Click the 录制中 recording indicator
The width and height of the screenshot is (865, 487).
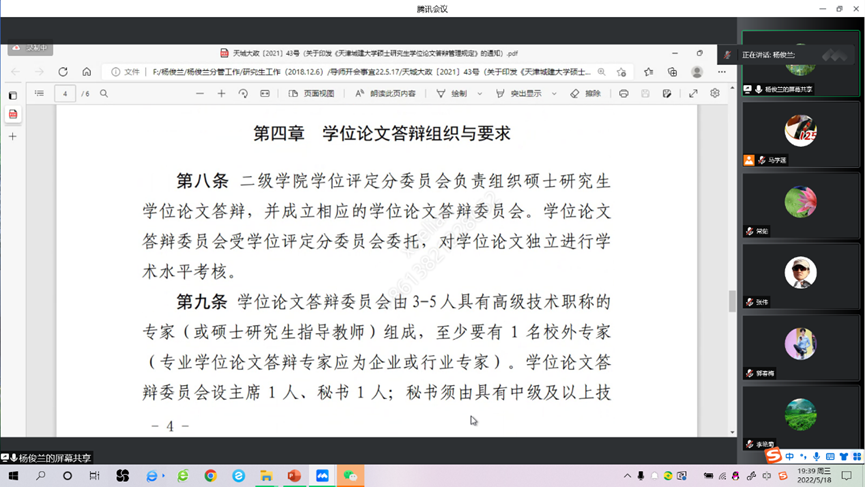point(30,49)
